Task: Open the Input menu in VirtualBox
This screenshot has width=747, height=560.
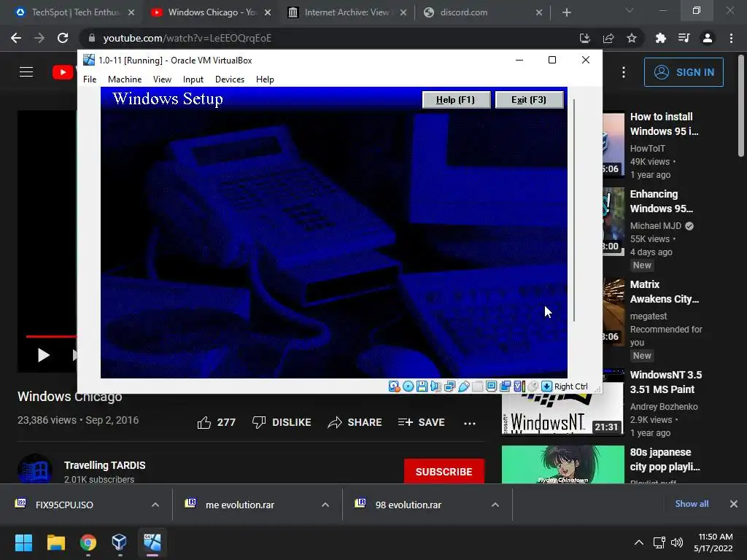Action: (x=193, y=79)
